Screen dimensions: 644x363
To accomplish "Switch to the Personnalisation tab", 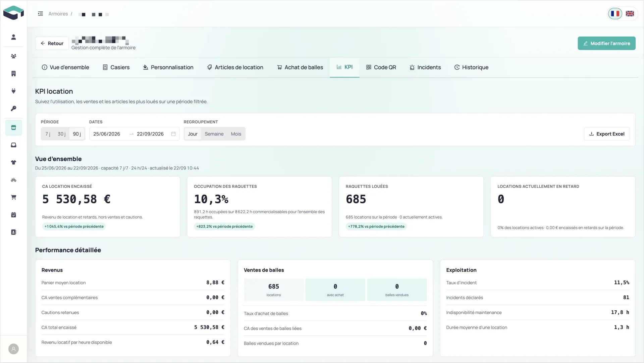I will (168, 67).
